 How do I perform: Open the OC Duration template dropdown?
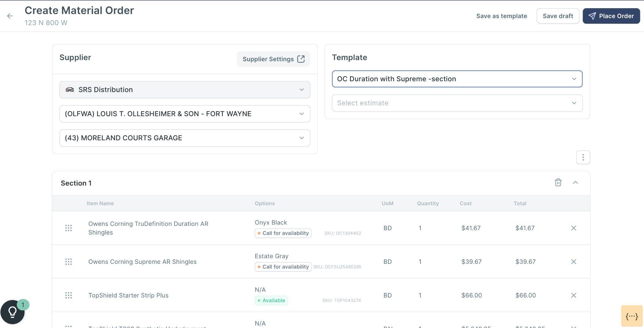pyautogui.click(x=457, y=79)
